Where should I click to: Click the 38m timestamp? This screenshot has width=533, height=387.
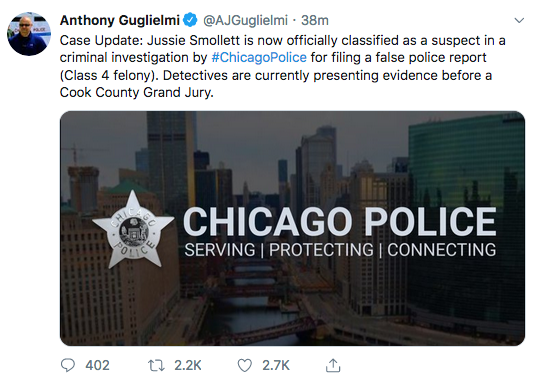[x=315, y=20]
